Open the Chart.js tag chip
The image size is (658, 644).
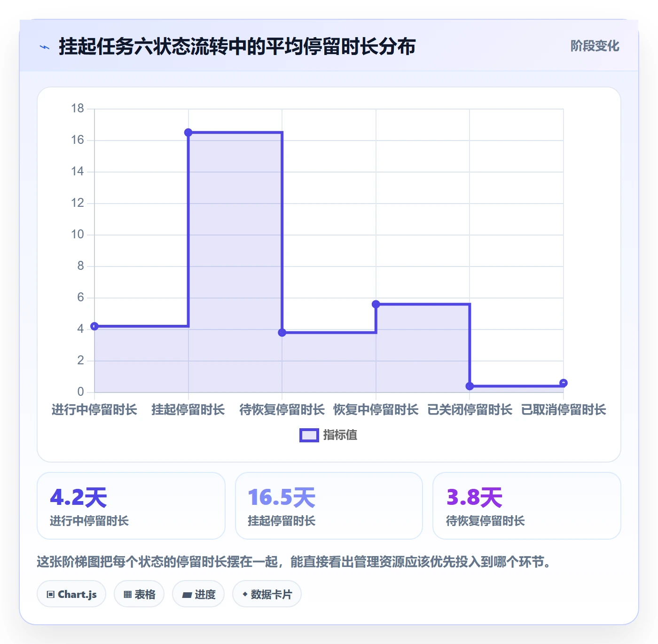[x=71, y=594]
